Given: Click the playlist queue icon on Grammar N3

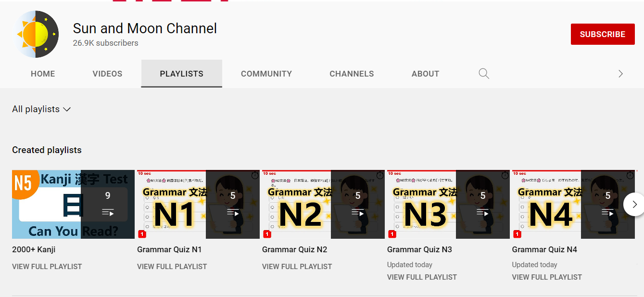Looking at the screenshot, I should click(x=483, y=212).
